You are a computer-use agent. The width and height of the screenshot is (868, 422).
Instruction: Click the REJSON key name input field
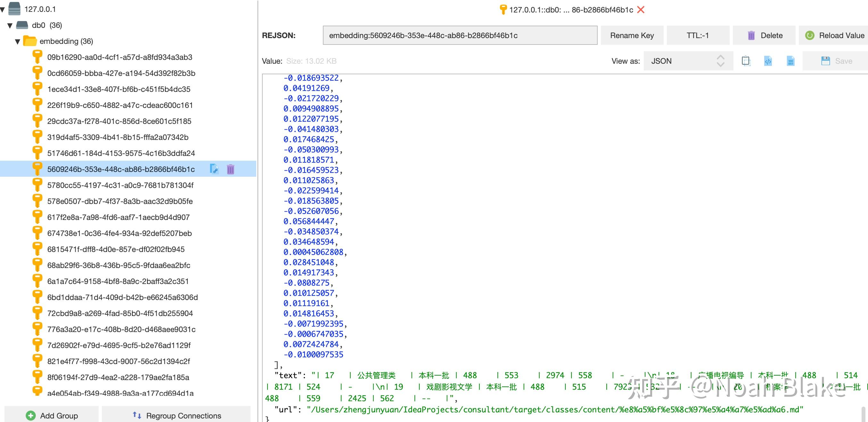coord(460,35)
